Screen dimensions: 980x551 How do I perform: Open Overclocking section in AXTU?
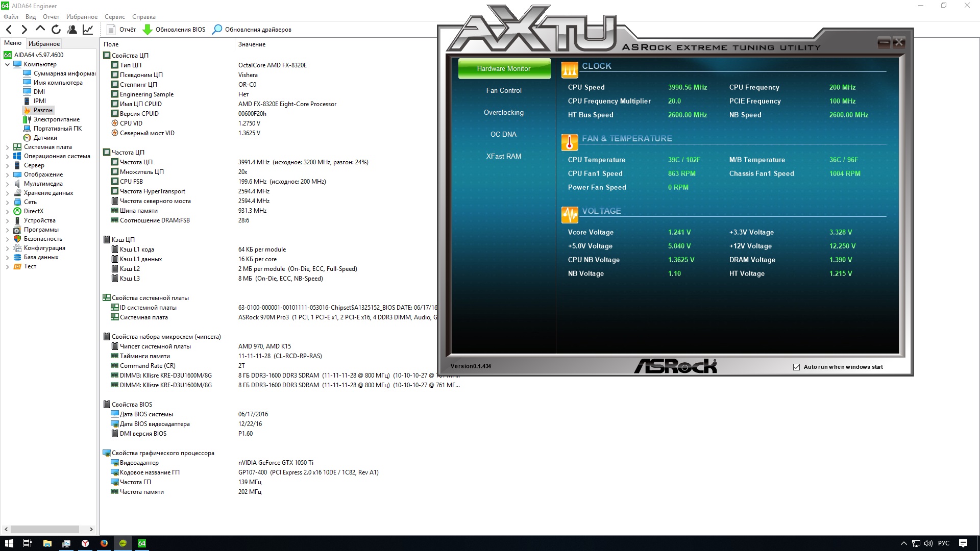pyautogui.click(x=504, y=112)
